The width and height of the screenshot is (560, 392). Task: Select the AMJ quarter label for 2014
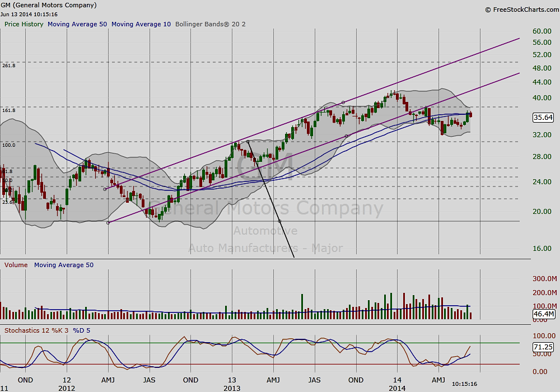438,380
